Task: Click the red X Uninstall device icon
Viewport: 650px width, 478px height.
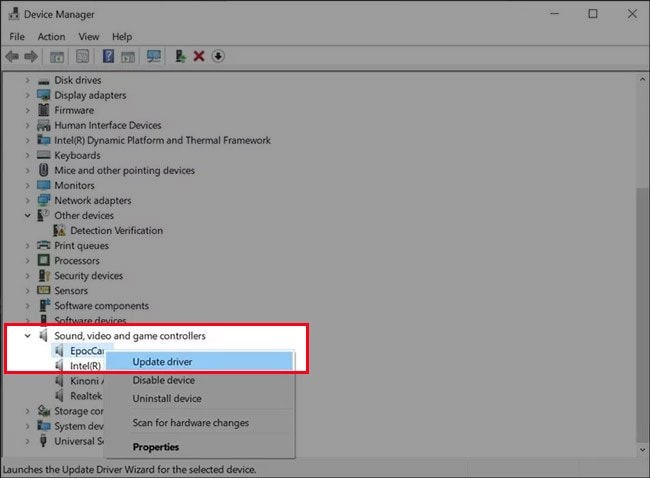Action: [x=199, y=56]
